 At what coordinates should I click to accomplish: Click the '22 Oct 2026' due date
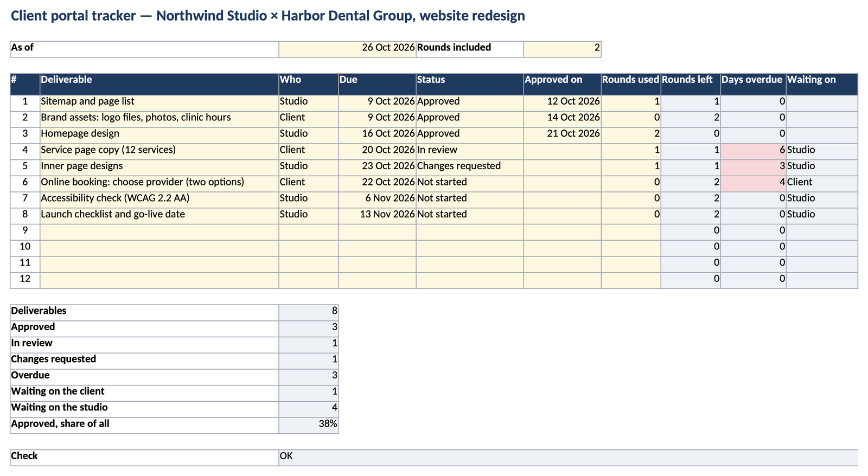click(x=377, y=184)
